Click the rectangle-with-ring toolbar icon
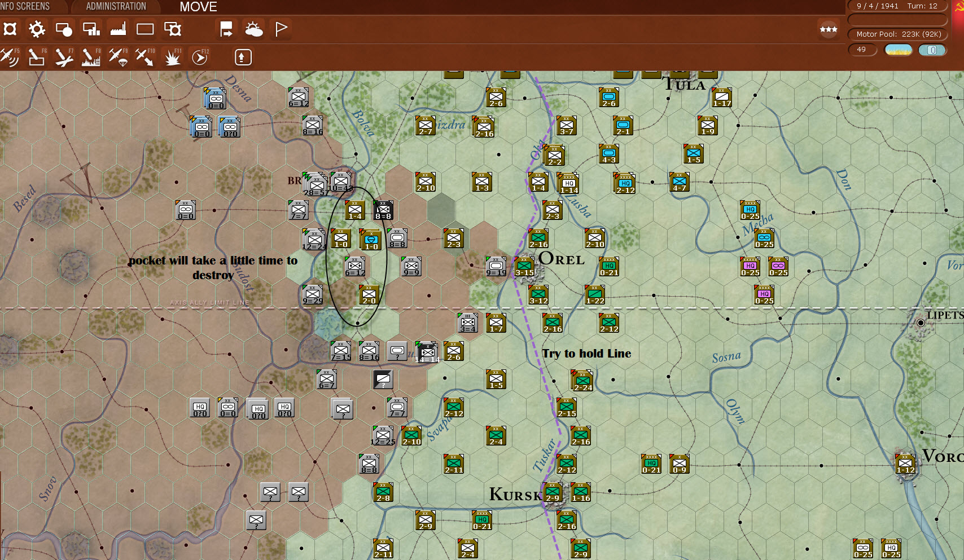 (172, 29)
